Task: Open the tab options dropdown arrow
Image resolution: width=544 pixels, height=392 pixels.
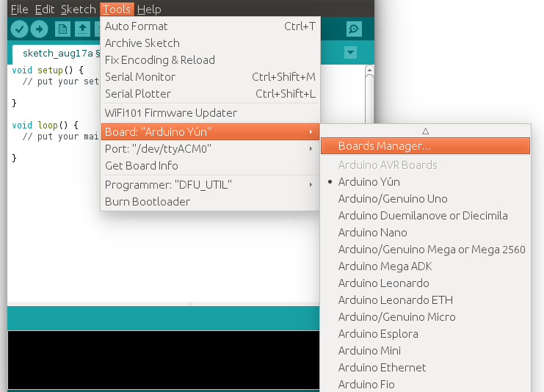Action: [350, 53]
